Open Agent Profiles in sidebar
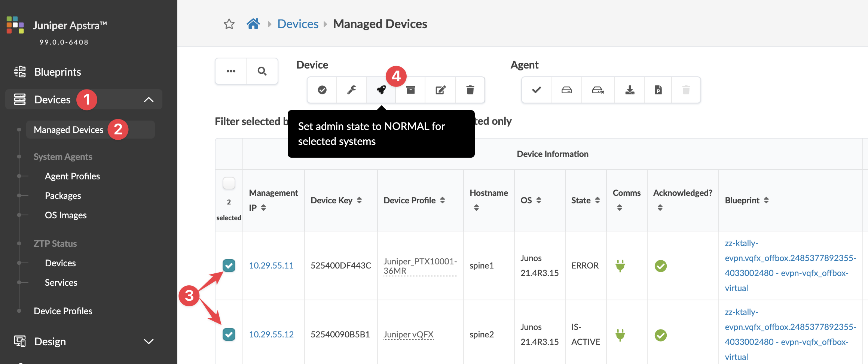The width and height of the screenshot is (868, 364). coord(72,176)
